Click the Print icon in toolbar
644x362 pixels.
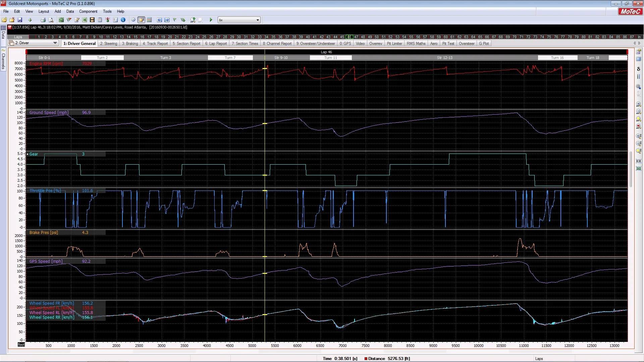pyautogui.click(x=43, y=20)
